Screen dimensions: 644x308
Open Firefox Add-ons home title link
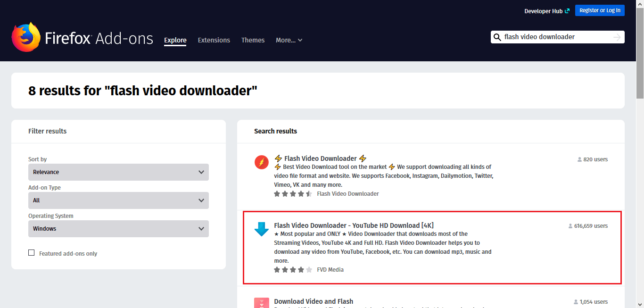99,38
